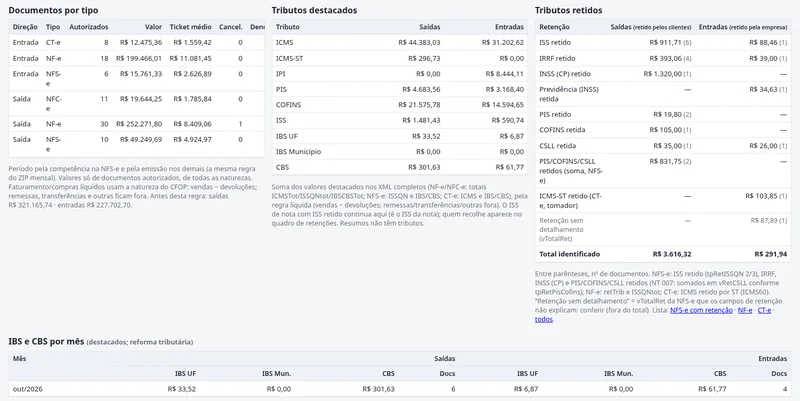Open the 'NFS-e com retenção' list link
This screenshot has width=800, height=401.
coord(701,310)
